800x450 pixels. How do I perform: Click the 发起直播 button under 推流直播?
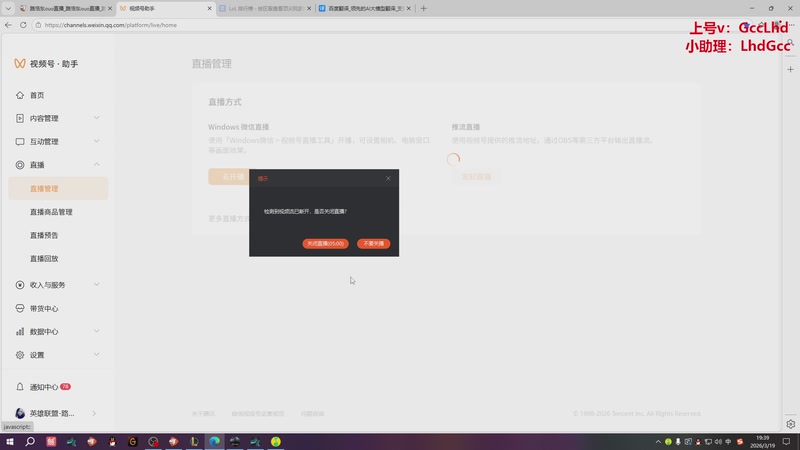476,177
